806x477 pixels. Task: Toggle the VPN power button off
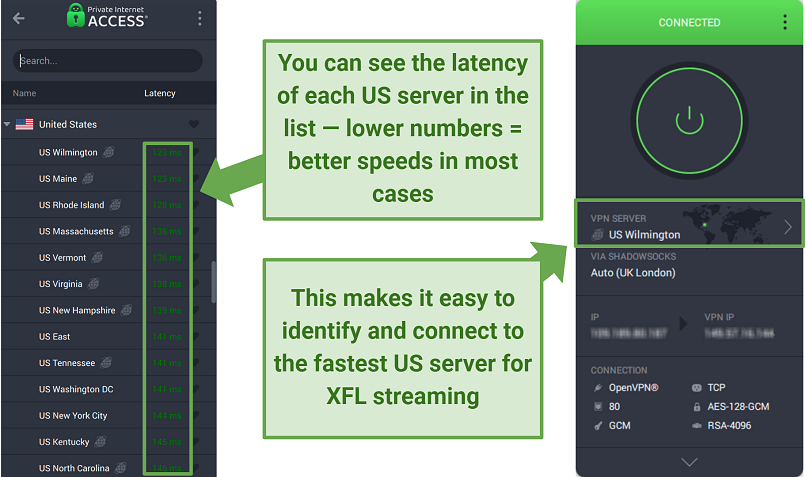click(x=689, y=121)
